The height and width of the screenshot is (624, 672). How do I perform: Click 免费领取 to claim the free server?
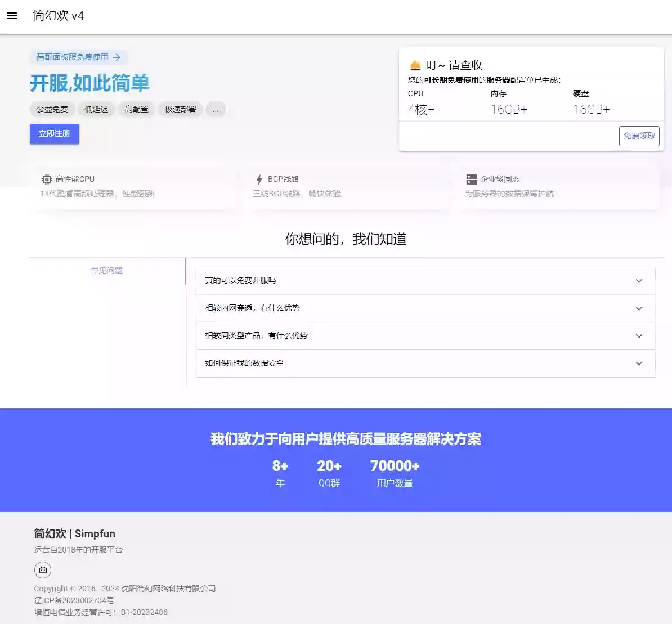tap(639, 136)
